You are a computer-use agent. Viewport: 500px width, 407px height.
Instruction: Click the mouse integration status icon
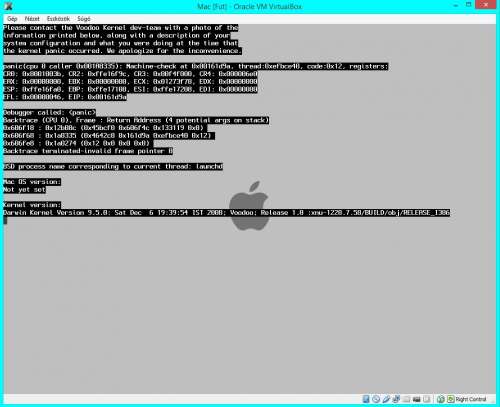pyautogui.click(x=441, y=399)
